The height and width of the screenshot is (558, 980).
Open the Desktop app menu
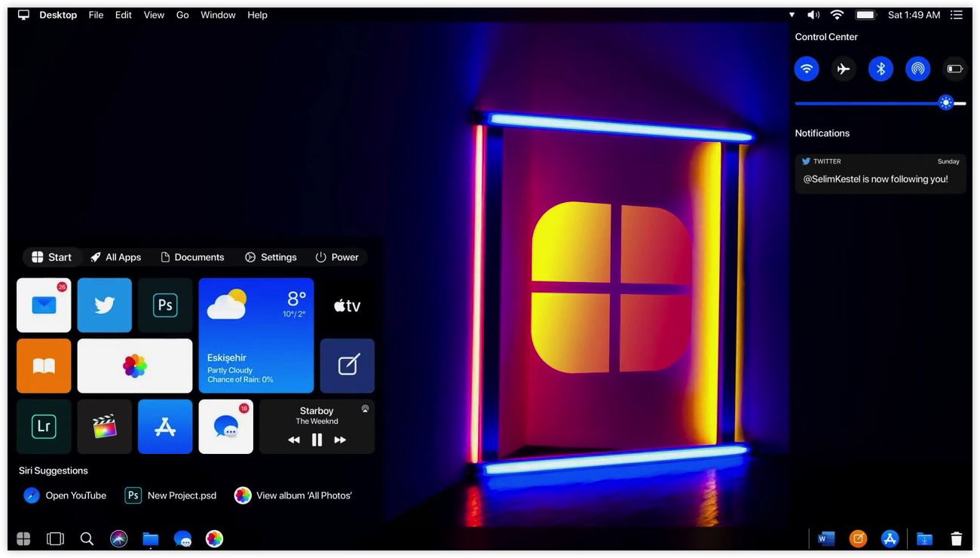click(58, 15)
